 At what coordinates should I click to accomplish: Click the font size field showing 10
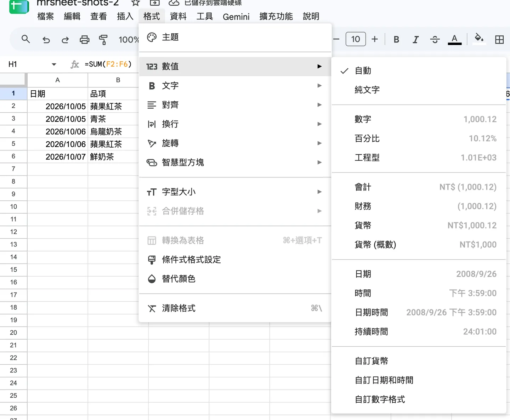coord(356,39)
